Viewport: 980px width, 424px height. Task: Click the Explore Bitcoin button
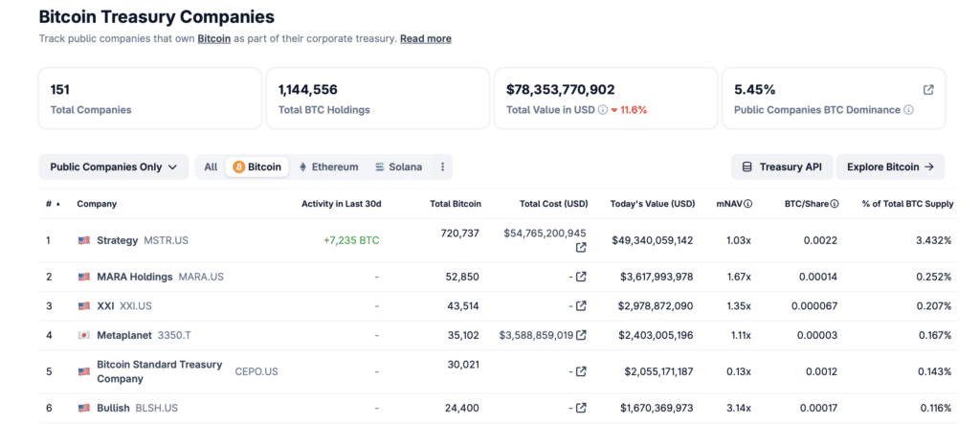pyautogui.click(x=890, y=167)
